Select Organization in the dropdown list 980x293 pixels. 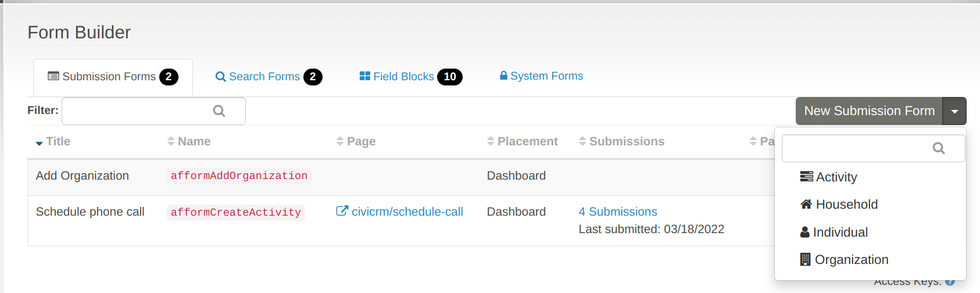851,260
